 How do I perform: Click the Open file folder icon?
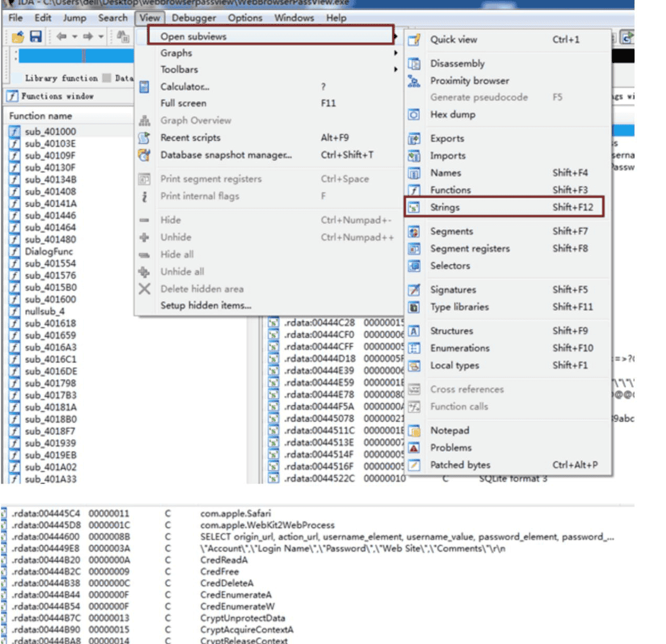click(18, 37)
